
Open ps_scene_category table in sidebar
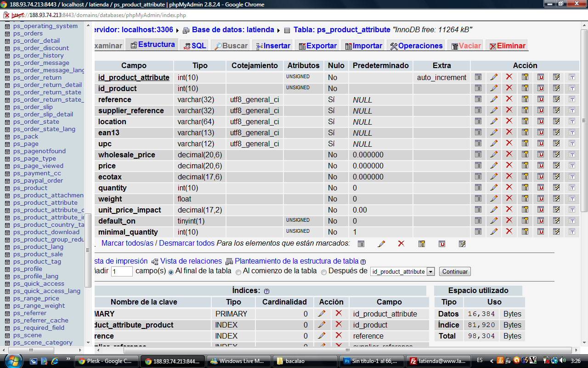pos(43,342)
